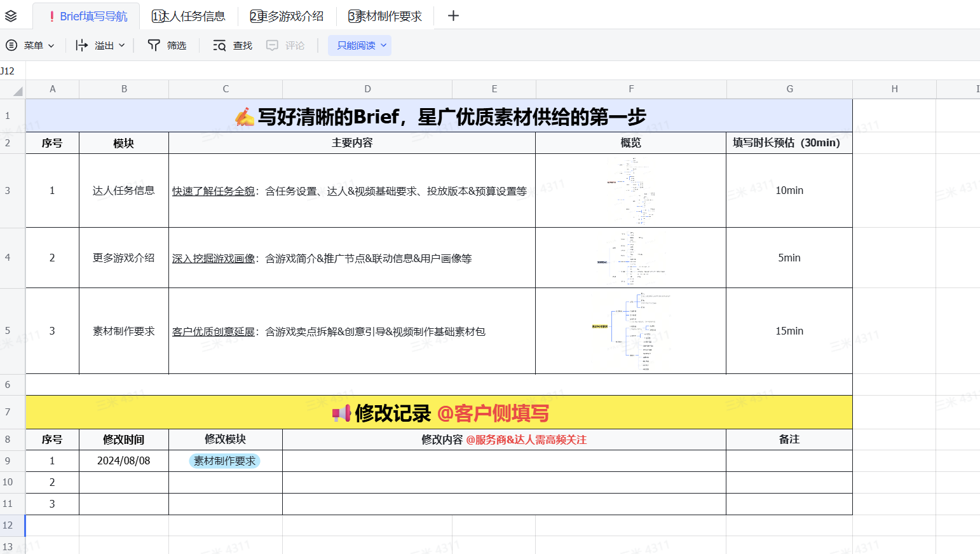Select the 素材制作要求 tag in row 9

[225, 461]
